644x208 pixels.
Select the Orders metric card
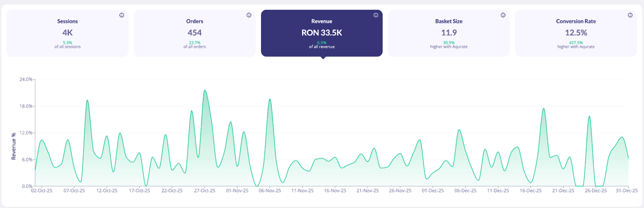(195, 33)
